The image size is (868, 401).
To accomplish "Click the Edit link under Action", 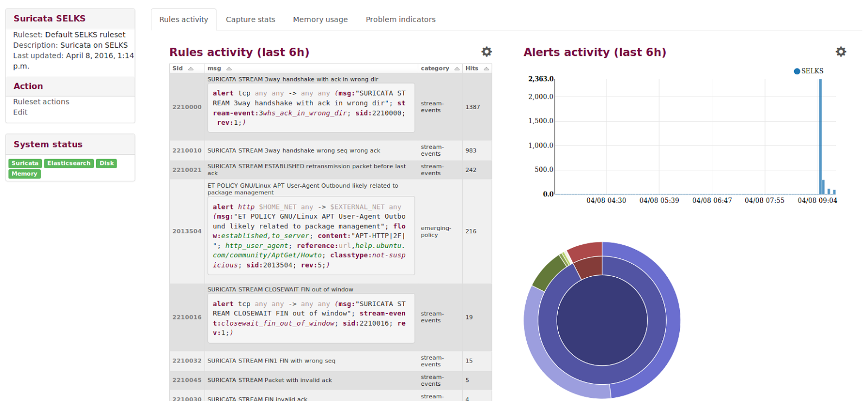I will [20, 112].
